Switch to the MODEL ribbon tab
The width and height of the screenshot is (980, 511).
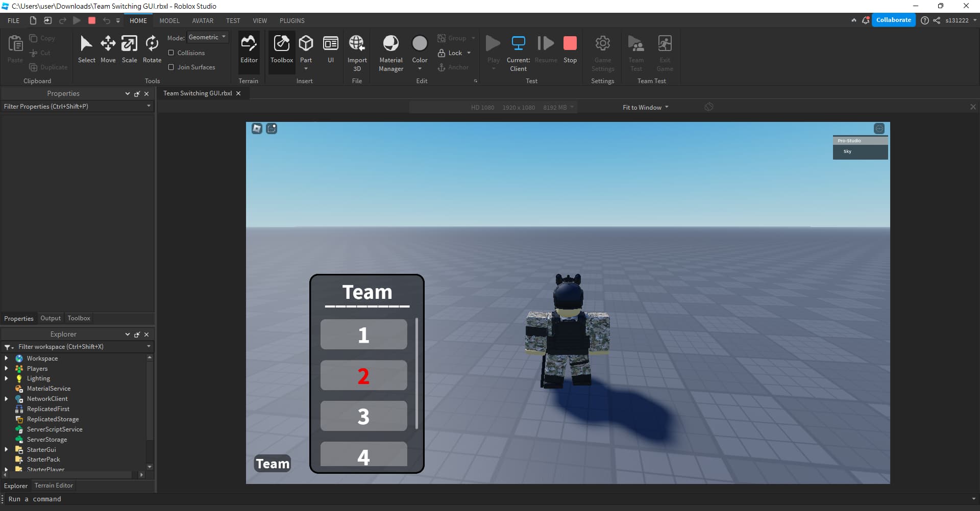[x=169, y=20]
